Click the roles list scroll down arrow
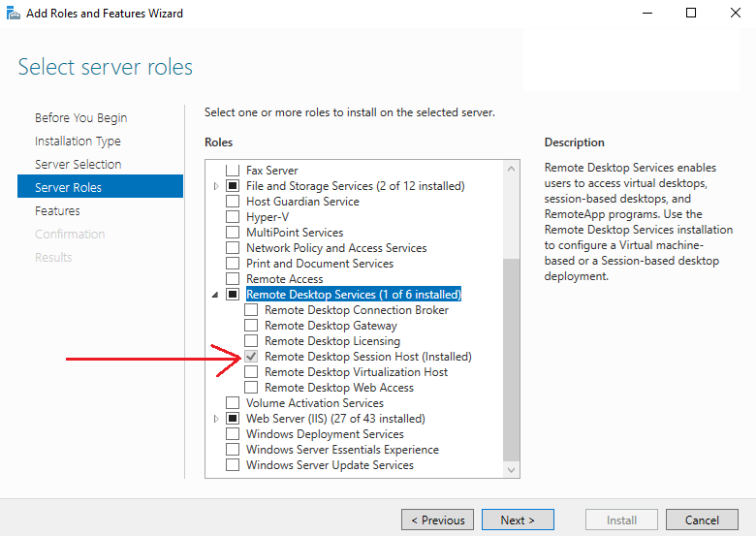 [x=512, y=469]
